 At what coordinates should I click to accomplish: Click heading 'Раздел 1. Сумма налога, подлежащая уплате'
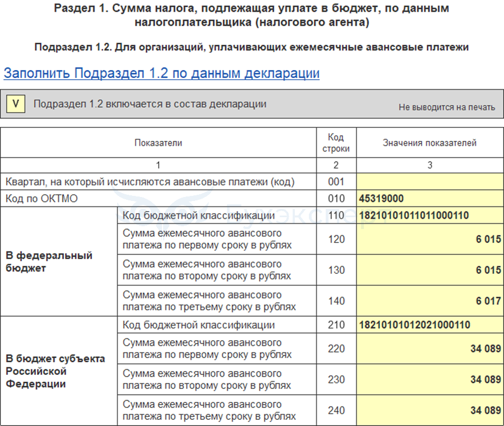click(252, 15)
